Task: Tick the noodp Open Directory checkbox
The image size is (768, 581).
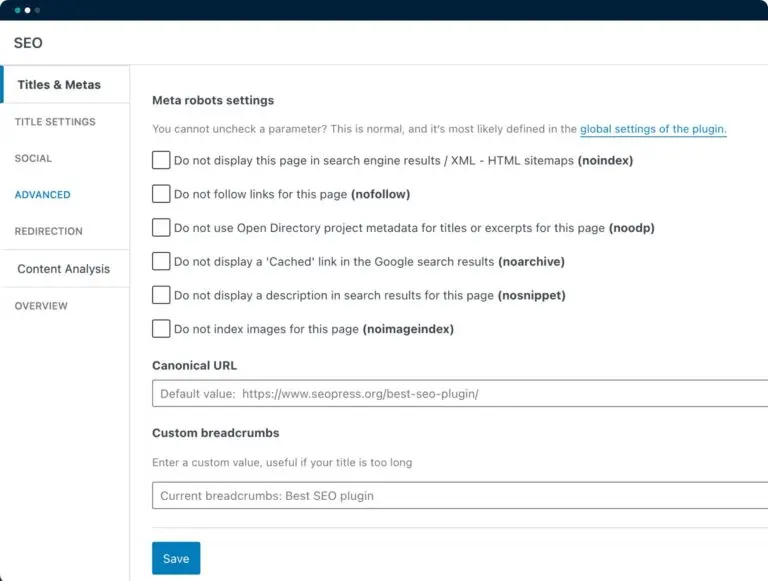Action: [x=161, y=228]
